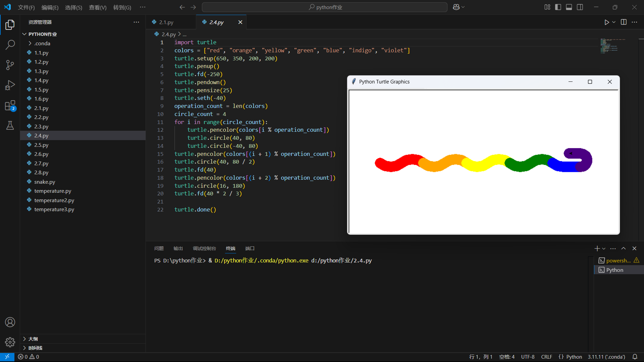Toggle the bottom panel visibility
This screenshot has height=362, width=644.
pos(569,7)
